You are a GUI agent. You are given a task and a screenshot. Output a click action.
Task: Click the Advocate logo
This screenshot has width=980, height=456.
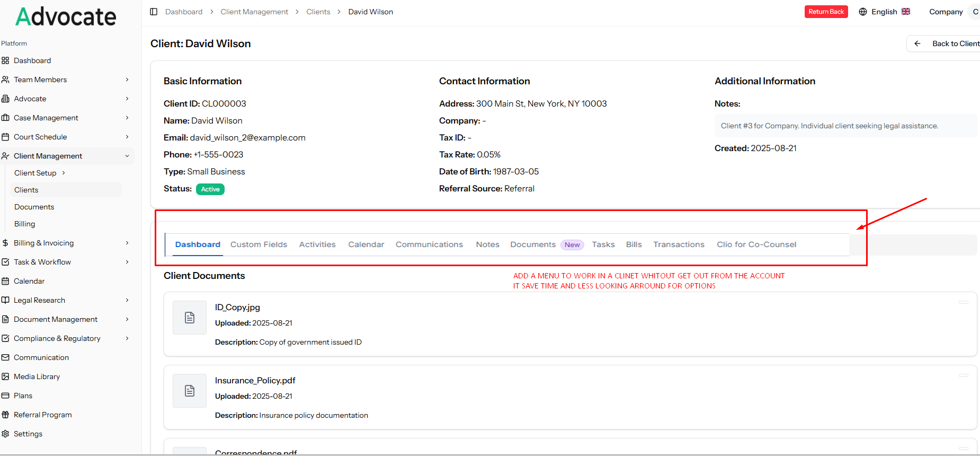pyautogui.click(x=66, y=17)
